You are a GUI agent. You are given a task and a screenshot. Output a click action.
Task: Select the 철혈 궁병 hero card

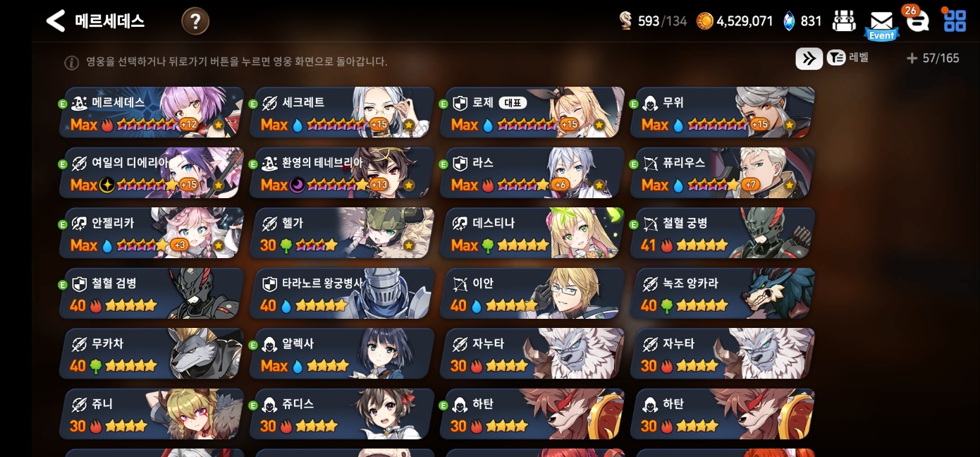click(724, 233)
